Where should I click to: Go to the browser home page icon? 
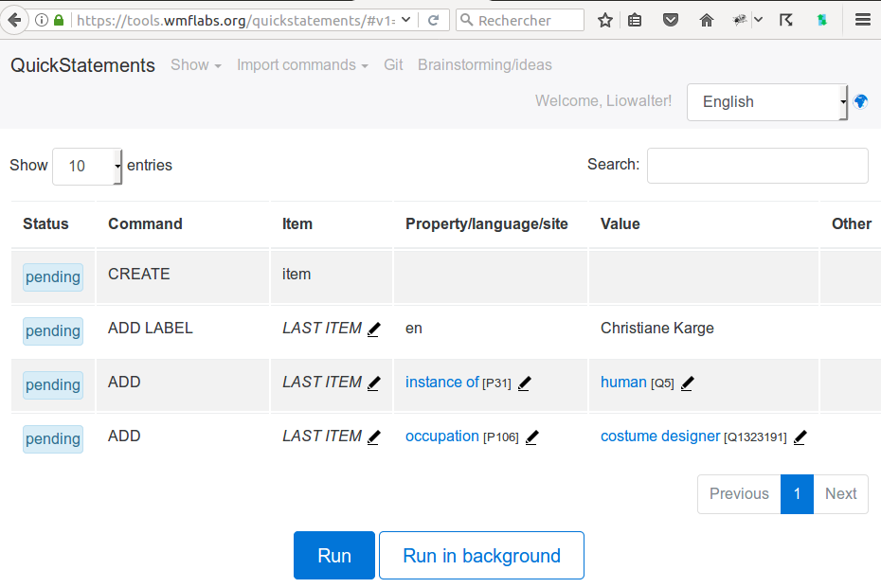tap(707, 21)
